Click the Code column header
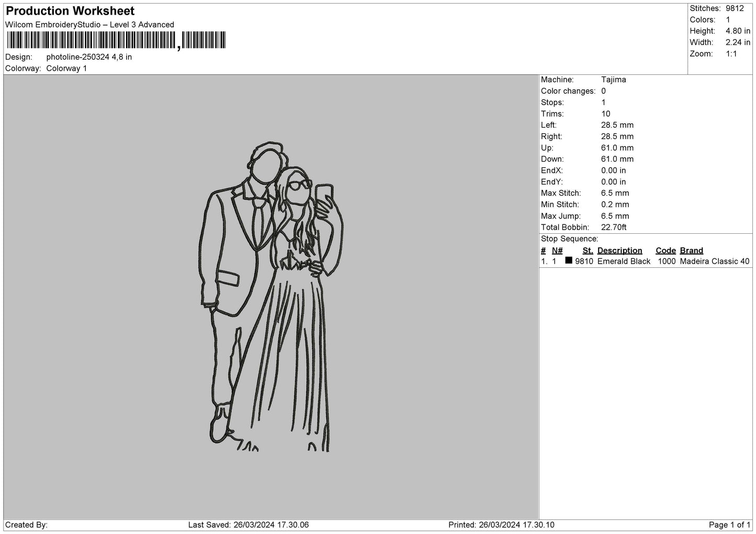Viewport: 756px width, 534px height. [x=665, y=251]
